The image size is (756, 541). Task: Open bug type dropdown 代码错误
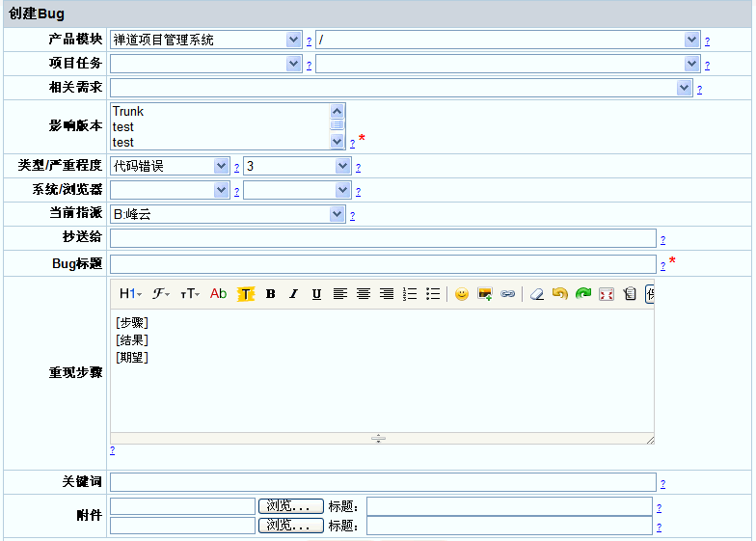[x=170, y=166]
